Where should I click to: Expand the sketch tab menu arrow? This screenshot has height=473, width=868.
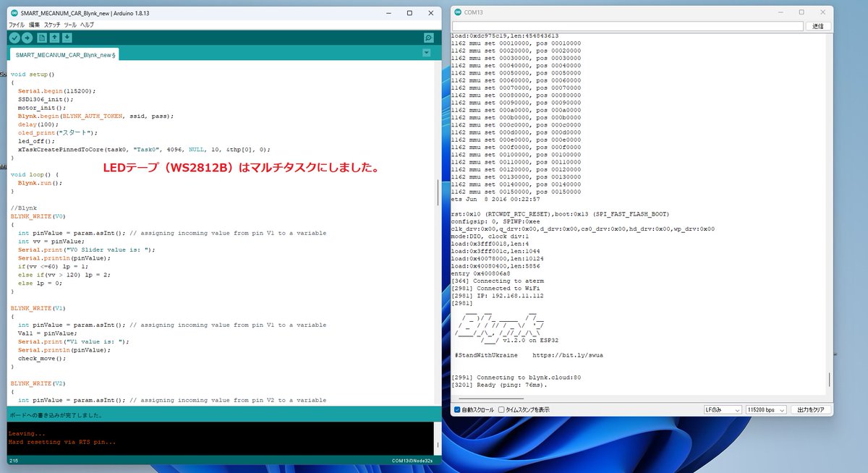click(x=427, y=53)
